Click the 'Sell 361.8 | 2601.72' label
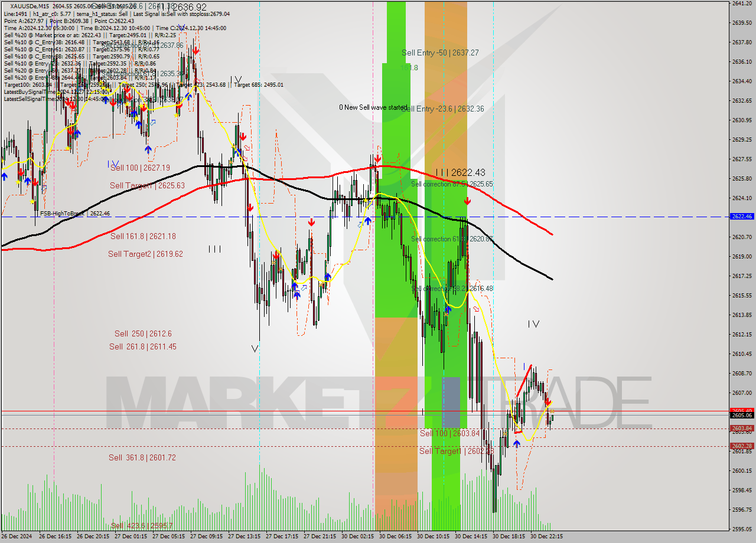This screenshot has width=756, height=543. point(142,458)
